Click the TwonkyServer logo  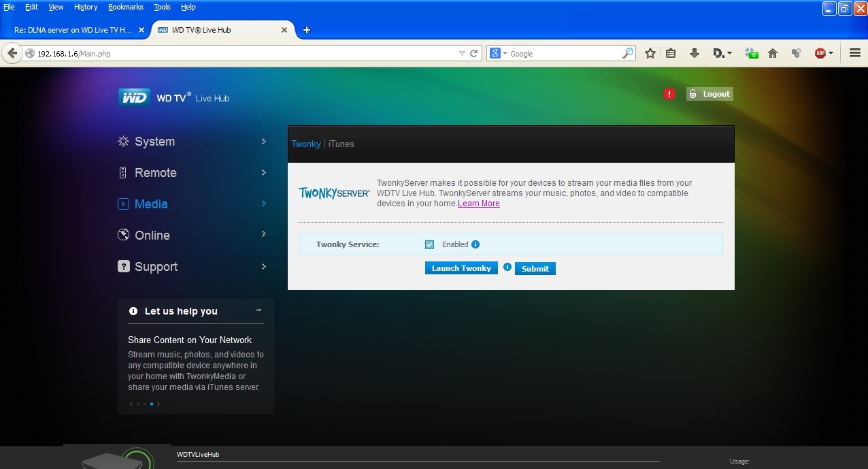334,193
